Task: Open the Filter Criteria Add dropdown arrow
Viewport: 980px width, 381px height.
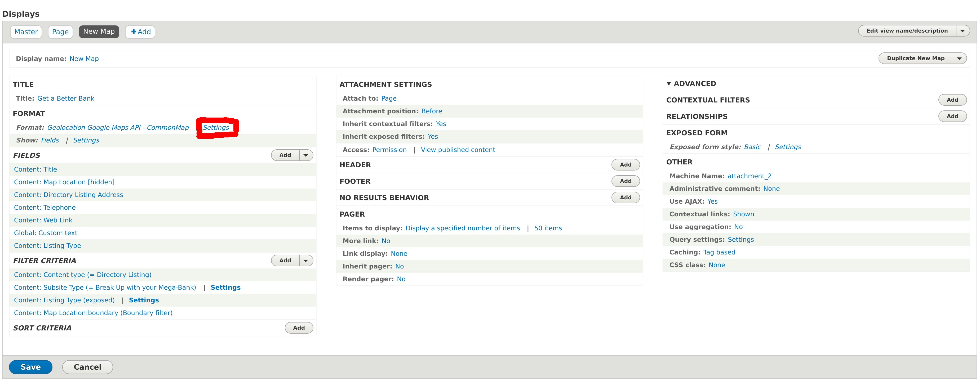Action: 305,261
